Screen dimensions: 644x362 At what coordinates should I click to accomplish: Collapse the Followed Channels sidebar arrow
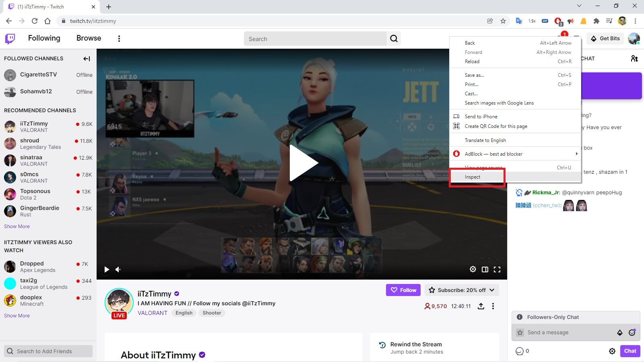click(x=87, y=59)
